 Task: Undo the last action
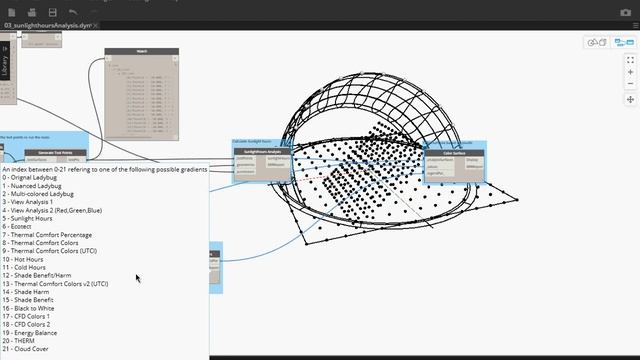click(73, 12)
